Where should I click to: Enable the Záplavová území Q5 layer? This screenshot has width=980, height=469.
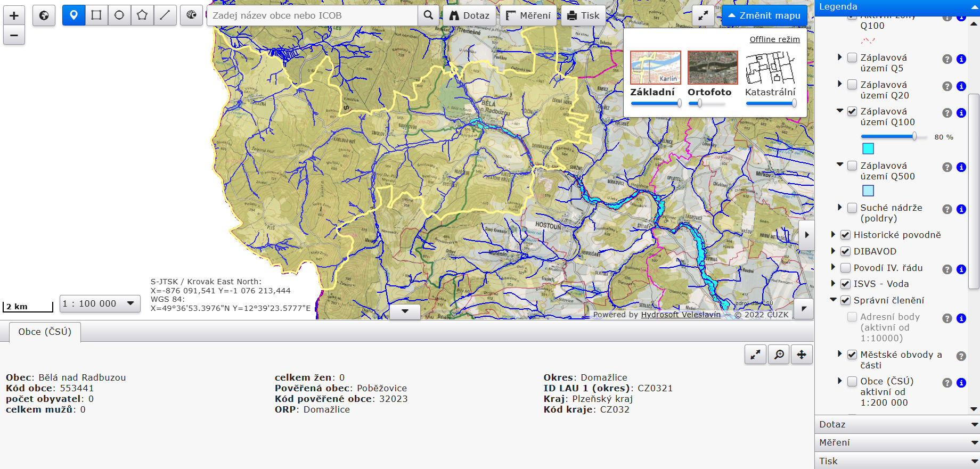(x=852, y=57)
